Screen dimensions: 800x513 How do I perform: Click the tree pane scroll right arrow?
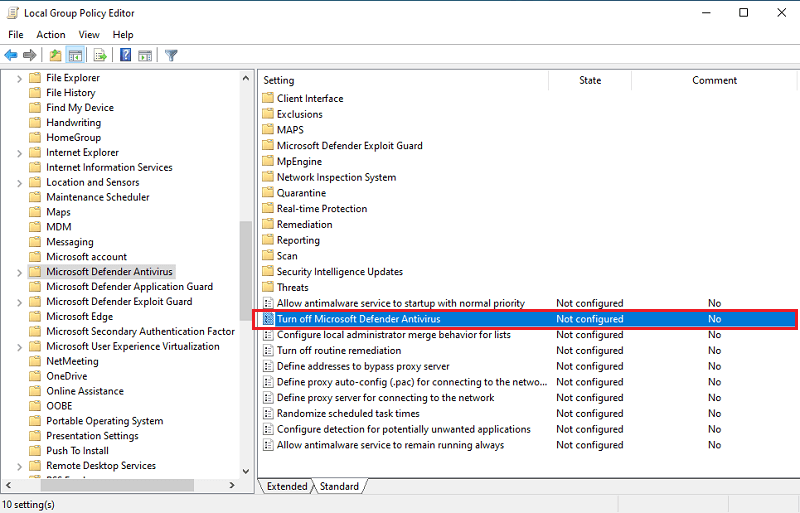(x=232, y=485)
